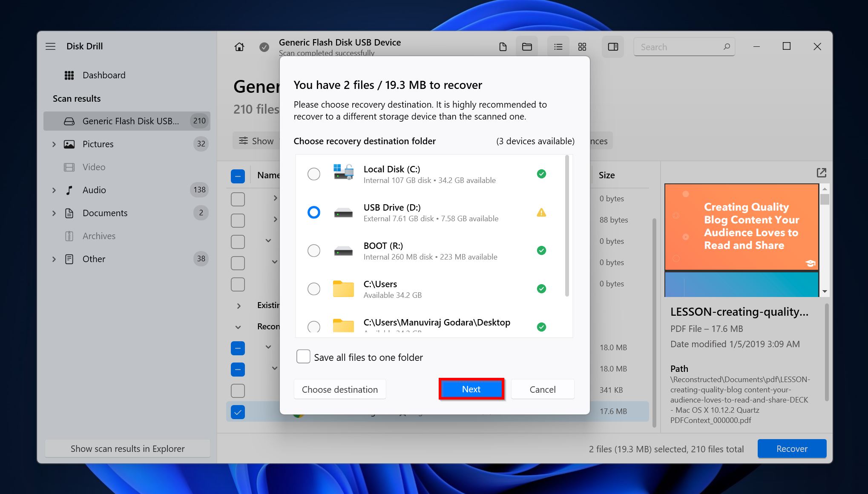
Task: Click the Choose destination button
Action: [x=339, y=389]
